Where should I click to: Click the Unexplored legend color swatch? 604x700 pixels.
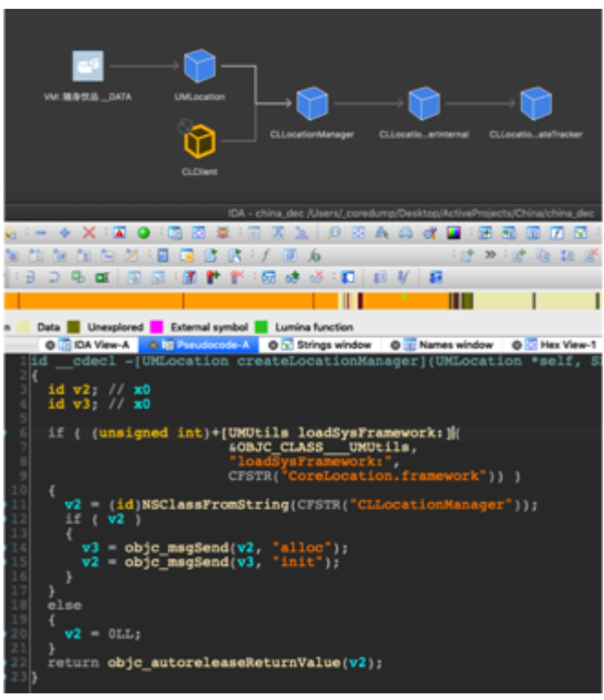tap(73, 327)
